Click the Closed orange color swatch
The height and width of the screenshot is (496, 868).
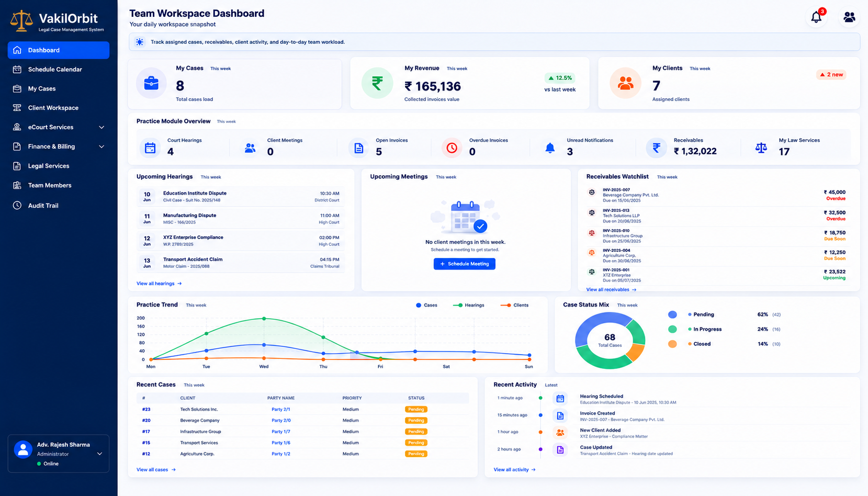[672, 344]
